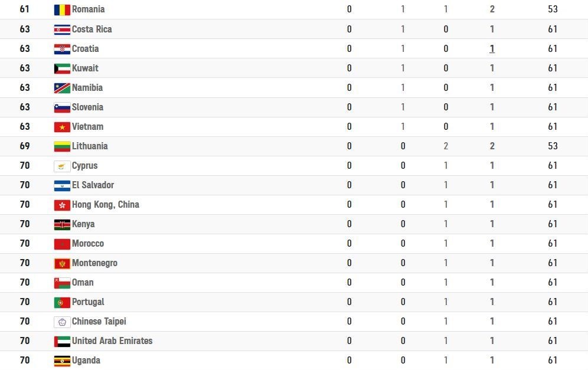Click the Kenya flag icon

click(x=62, y=224)
